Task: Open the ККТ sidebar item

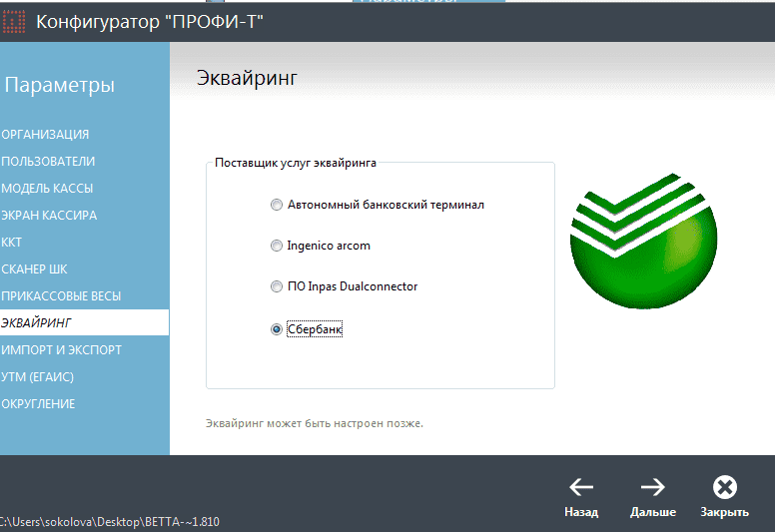Action: (x=11, y=242)
